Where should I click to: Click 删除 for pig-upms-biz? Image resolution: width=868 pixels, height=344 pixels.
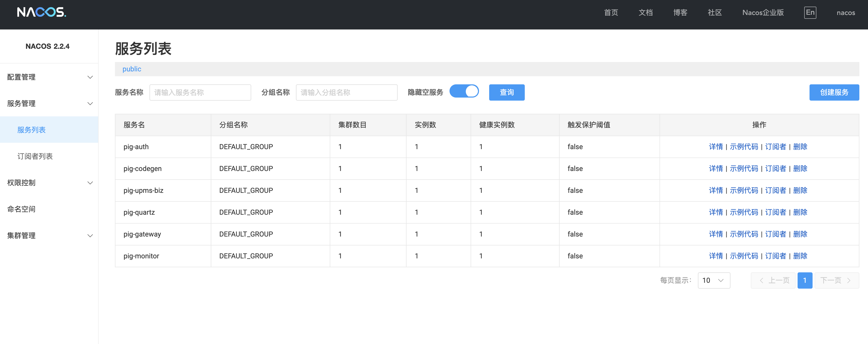click(800, 191)
